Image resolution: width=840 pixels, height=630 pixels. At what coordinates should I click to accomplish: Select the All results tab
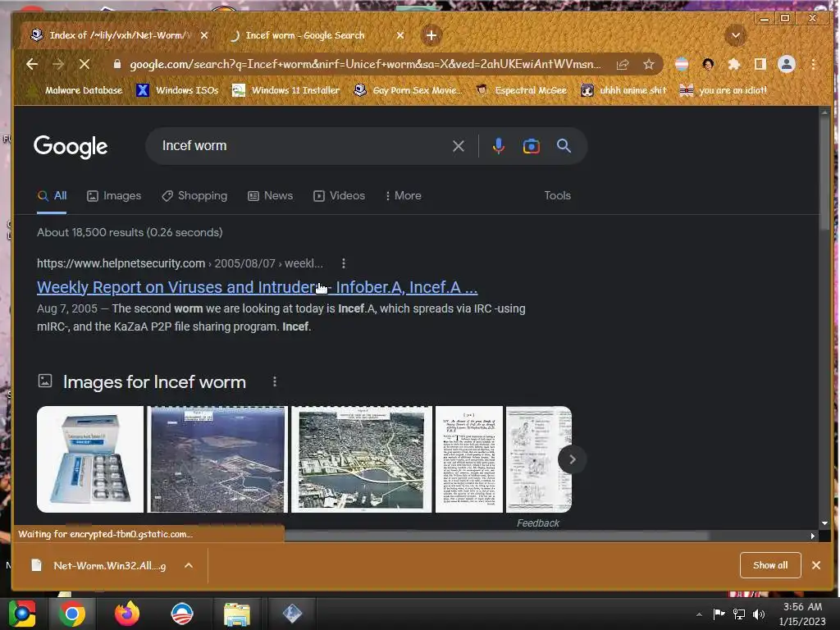[x=52, y=195]
